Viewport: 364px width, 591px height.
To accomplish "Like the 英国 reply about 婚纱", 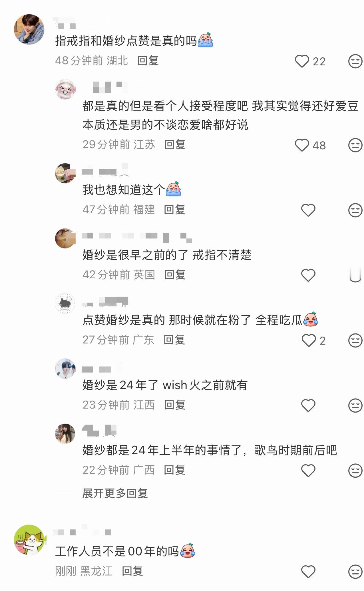I will click(308, 275).
